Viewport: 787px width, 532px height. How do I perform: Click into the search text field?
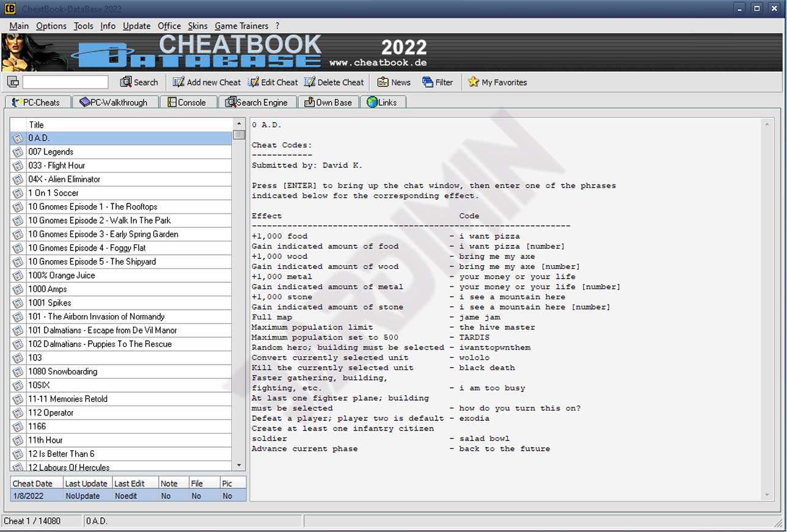(x=65, y=82)
